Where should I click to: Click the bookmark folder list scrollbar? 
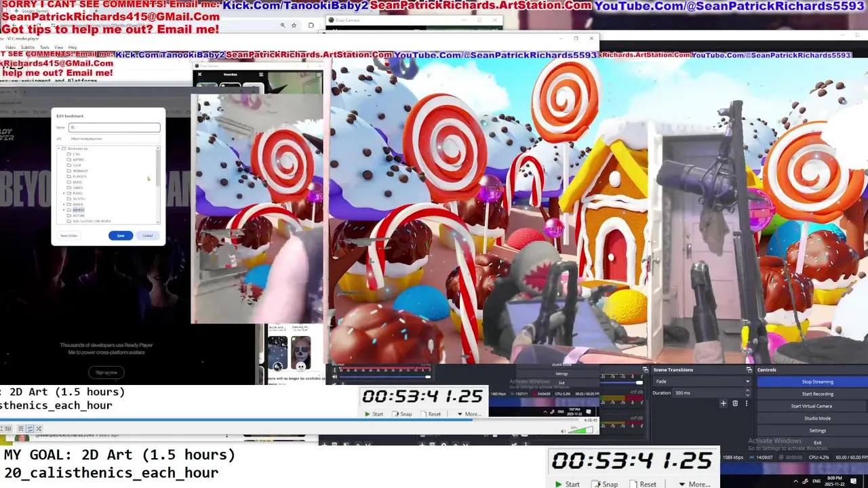point(158,184)
